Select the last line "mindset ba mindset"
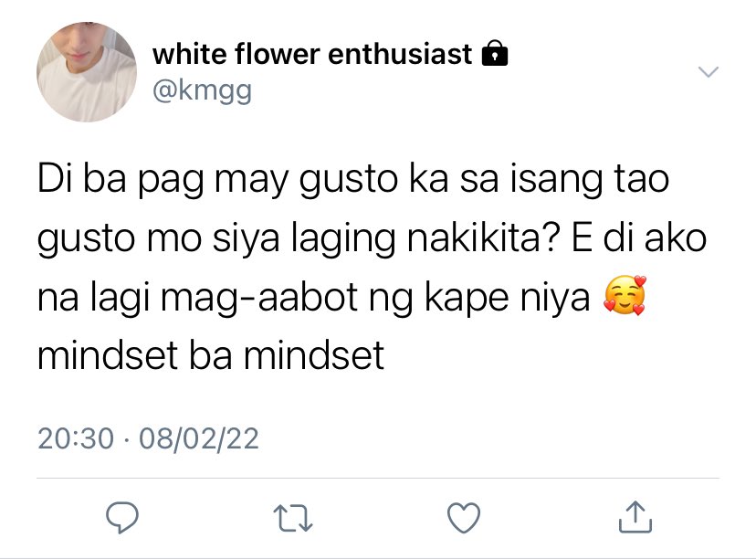 coord(211,355)
